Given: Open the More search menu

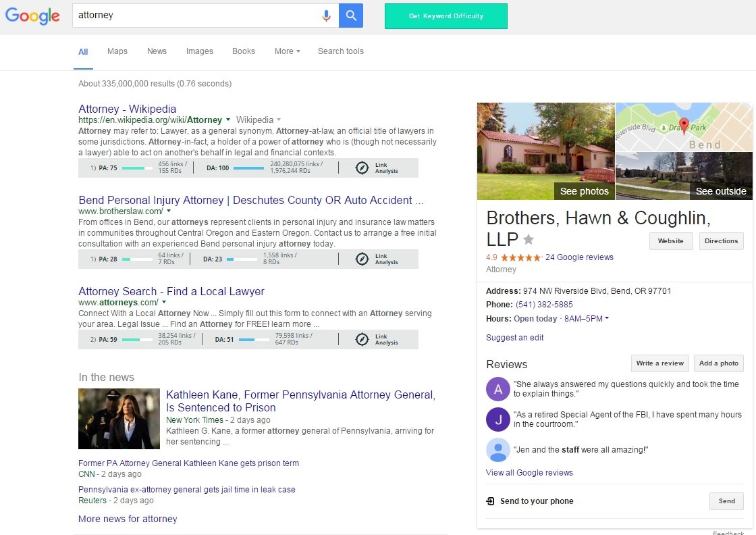Looking at the screenshot, I should tap(288, 51).
